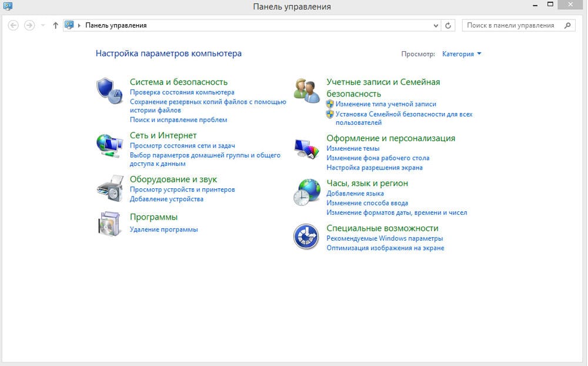The width and height of the screenshot is (588, 366).
Task: Click the System and Security shield icon
Action: pos(109,90)
